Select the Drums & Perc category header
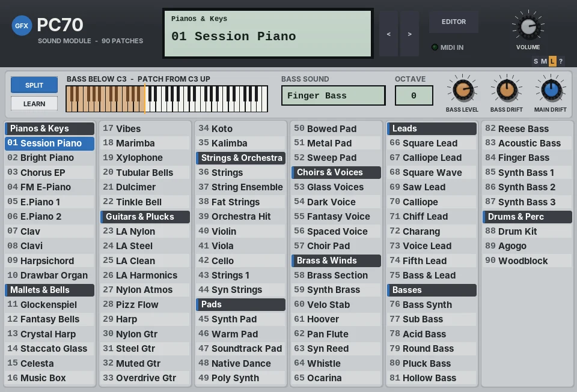The width and height of the screenshot is (577, 392). tap(527, 217)
